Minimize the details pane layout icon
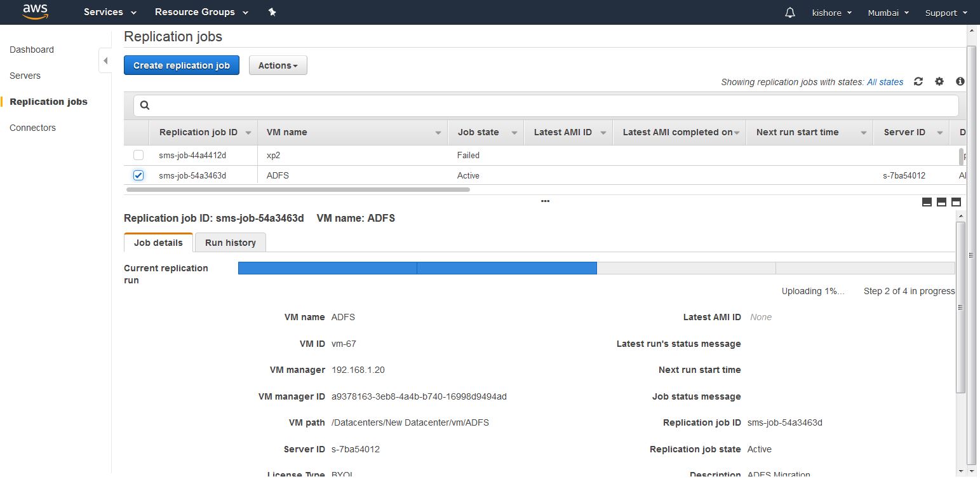 point(927,202)
